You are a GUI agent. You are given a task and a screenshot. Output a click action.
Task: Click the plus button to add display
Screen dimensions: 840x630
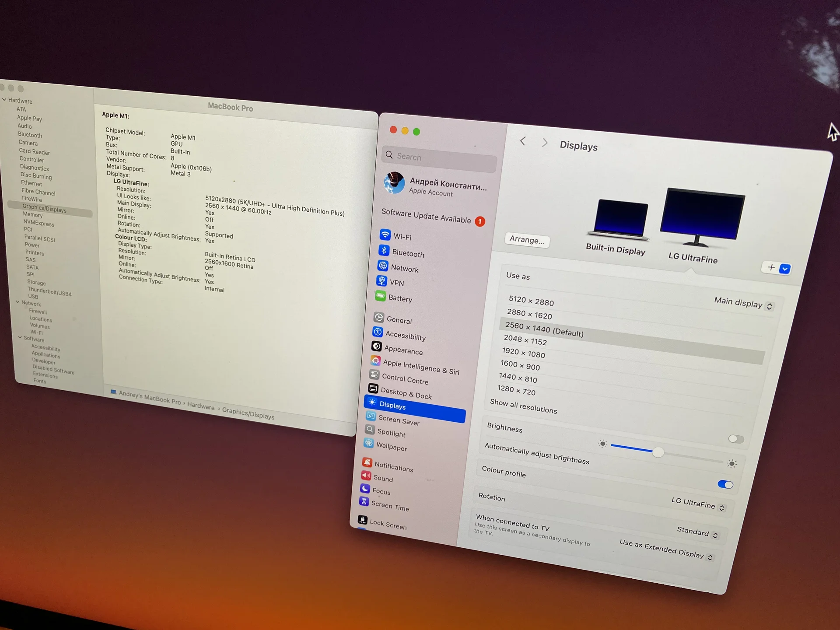(771, 267)
